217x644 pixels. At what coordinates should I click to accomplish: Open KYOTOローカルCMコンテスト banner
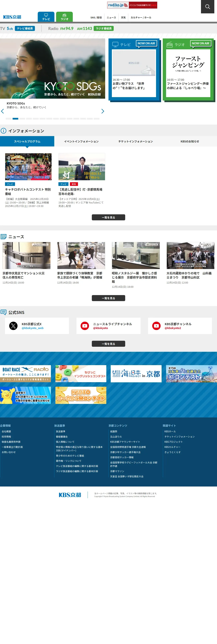81,395
